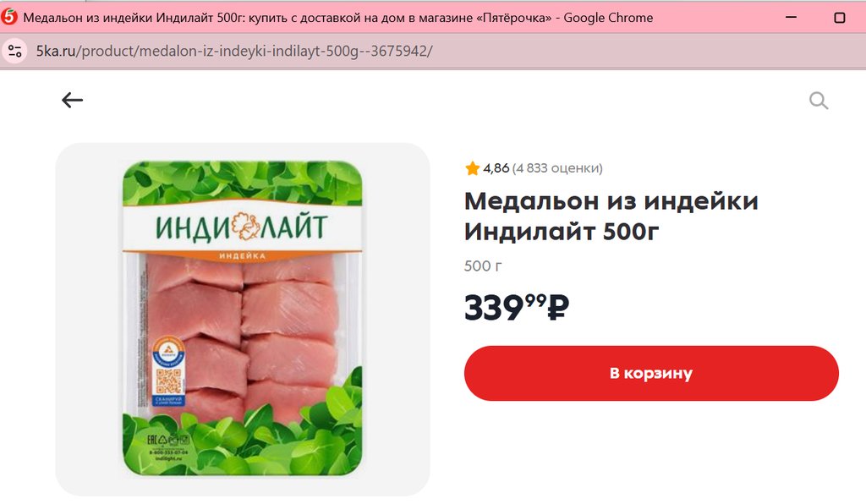Click the 339.99 ₽ price

[x=517, y=307]
